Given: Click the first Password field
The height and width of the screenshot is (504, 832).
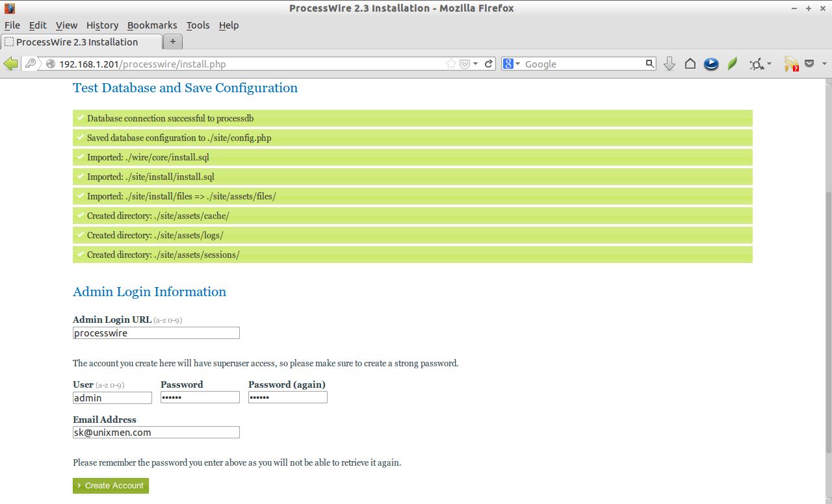Looking at the screenshot, I should click(200, 397).
